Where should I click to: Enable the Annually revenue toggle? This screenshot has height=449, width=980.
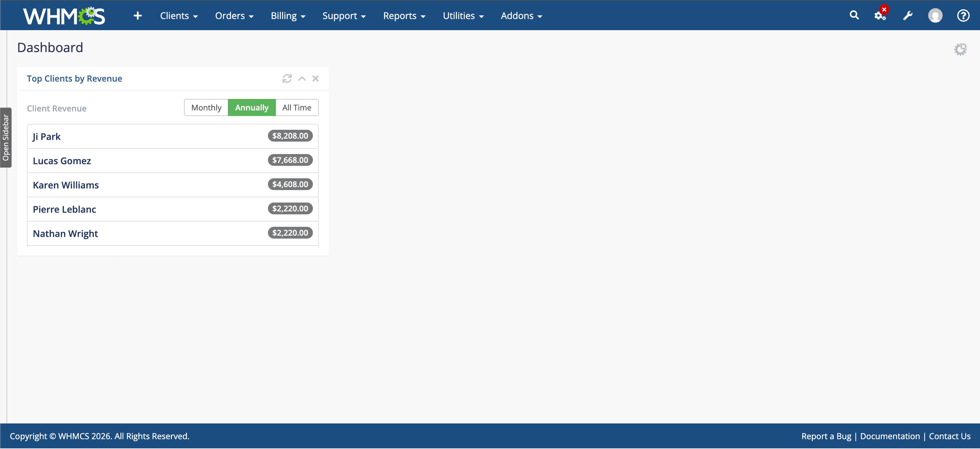pyautogui.click(x=252, y=107)
